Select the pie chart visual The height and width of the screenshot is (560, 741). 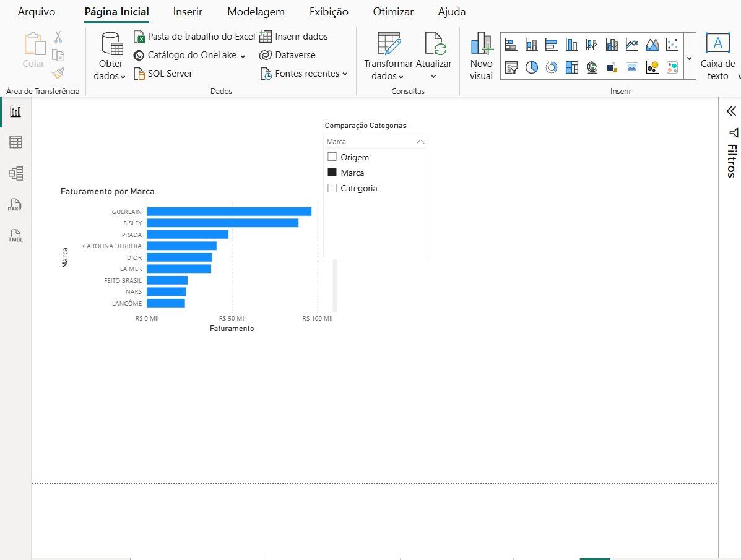[x=531, y=67]
